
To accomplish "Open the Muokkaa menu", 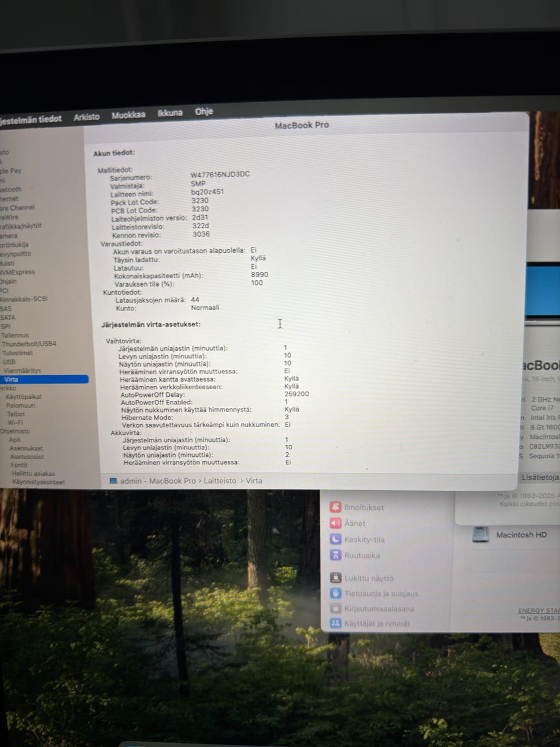I will (128, 115).
